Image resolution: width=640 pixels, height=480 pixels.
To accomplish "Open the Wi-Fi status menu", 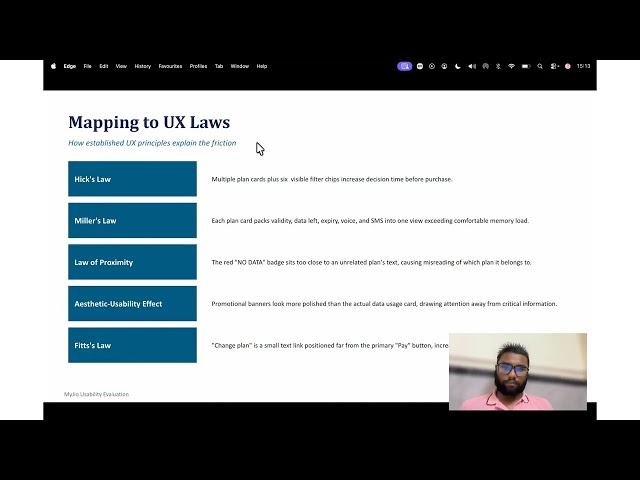I will (511, 66).
